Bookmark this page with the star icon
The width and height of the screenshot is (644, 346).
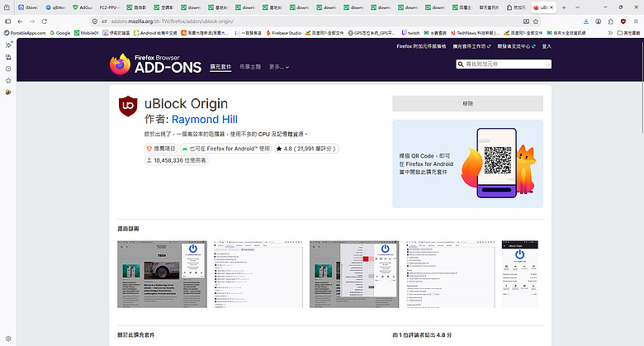click(536, 21)
